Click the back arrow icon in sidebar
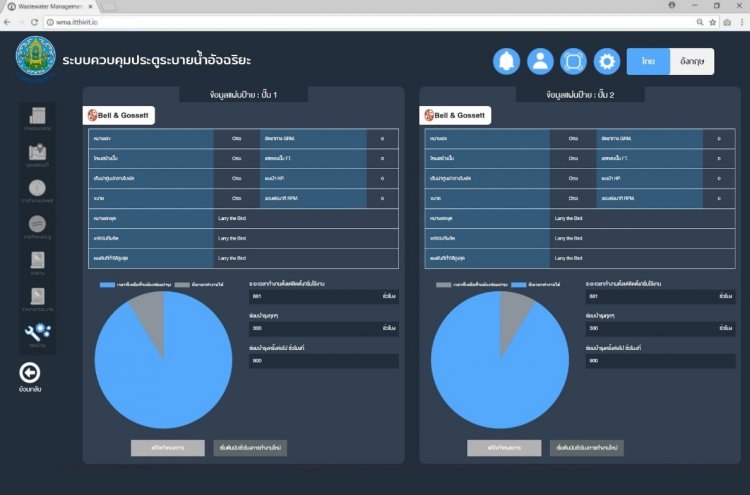The width and height of the screenshot is (750, 495). pos(30,372)
